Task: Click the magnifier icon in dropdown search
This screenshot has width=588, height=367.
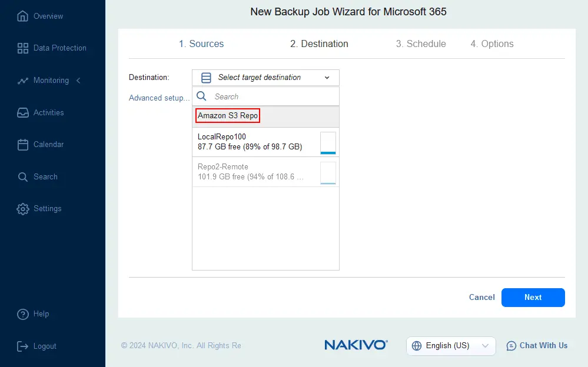Action: click(x=201, y=96)
